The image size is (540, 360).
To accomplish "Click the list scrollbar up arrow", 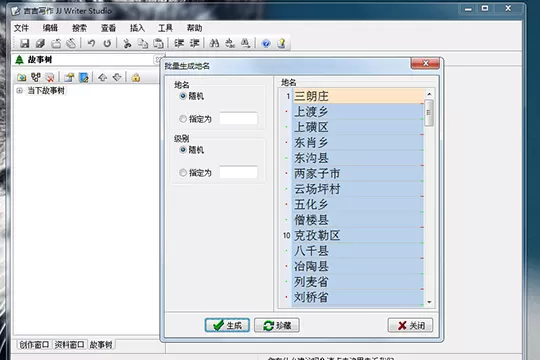I will pyautogui.click(x=429, y=94).
